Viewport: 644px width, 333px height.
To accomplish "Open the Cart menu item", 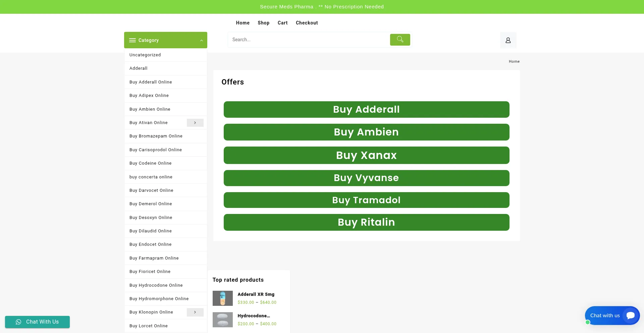I will click(282, 23).
